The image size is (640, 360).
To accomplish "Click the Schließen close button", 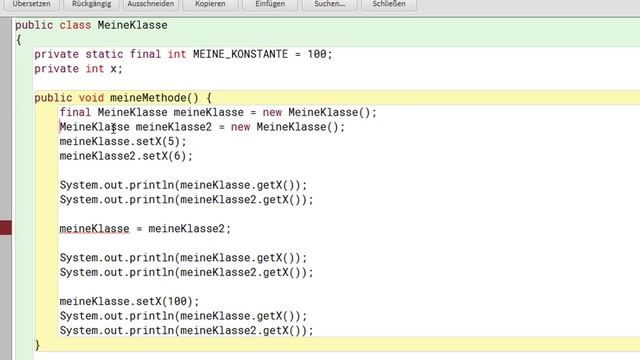I will (389, 4).
